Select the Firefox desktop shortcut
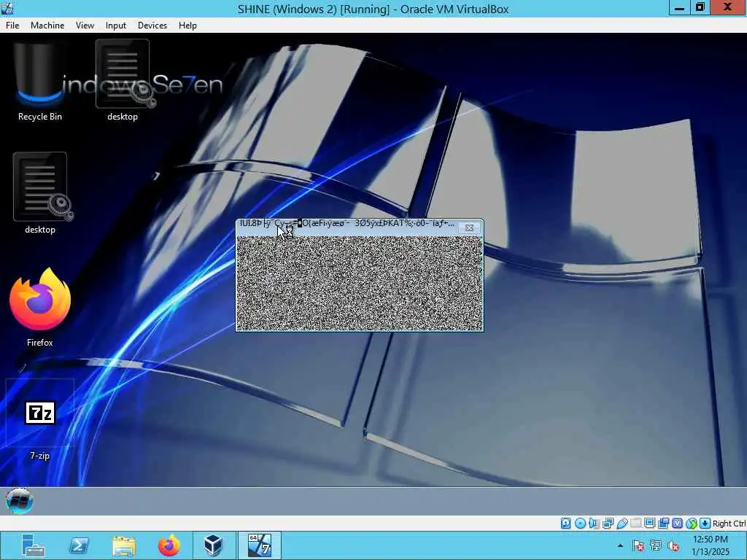 pos(40,307)
